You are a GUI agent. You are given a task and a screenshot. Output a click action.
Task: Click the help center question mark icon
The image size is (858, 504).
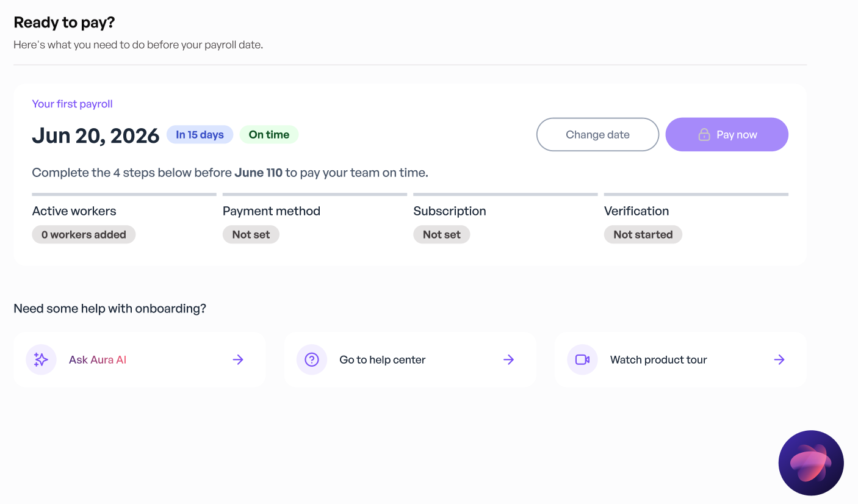(x=312, y=359)
